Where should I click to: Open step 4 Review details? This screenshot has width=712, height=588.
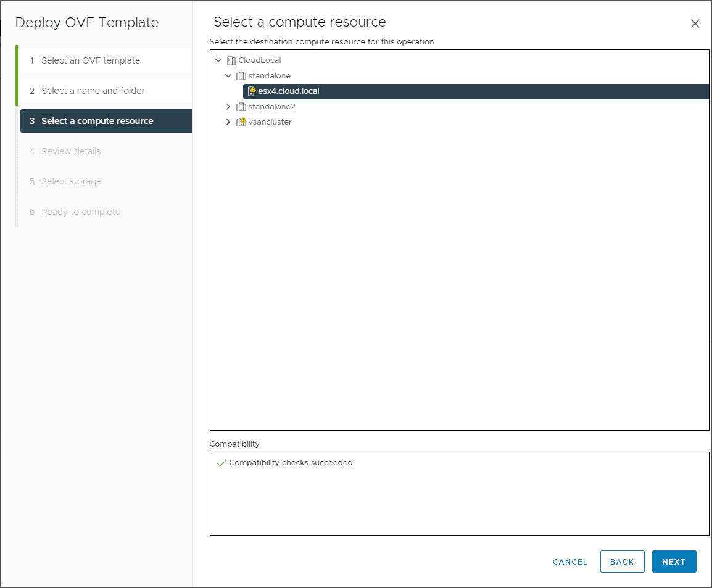coord(106,151)
